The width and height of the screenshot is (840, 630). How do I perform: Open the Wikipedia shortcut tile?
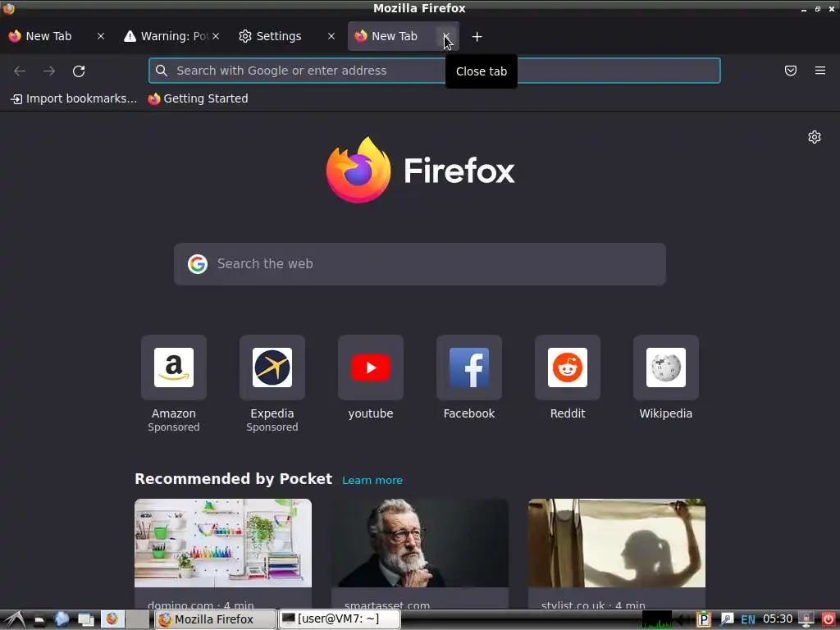click(x=666, y=367)
